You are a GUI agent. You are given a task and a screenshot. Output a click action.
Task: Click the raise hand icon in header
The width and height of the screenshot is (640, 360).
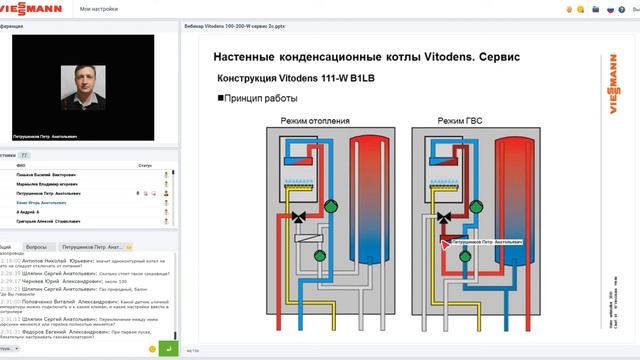coord(569,9)
